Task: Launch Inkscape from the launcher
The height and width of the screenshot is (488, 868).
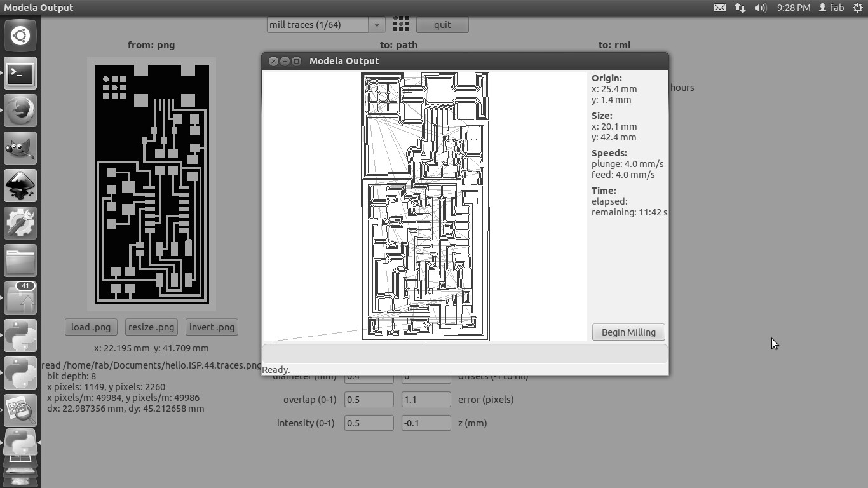Action: [x=20, y=186]
